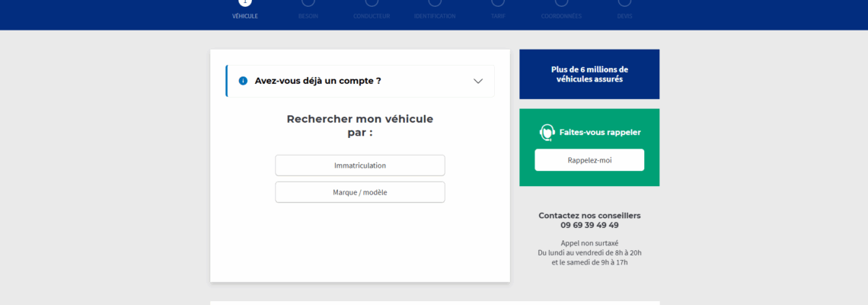Click the "Contactez nos conseillers" heading

(x=589, y=215)
